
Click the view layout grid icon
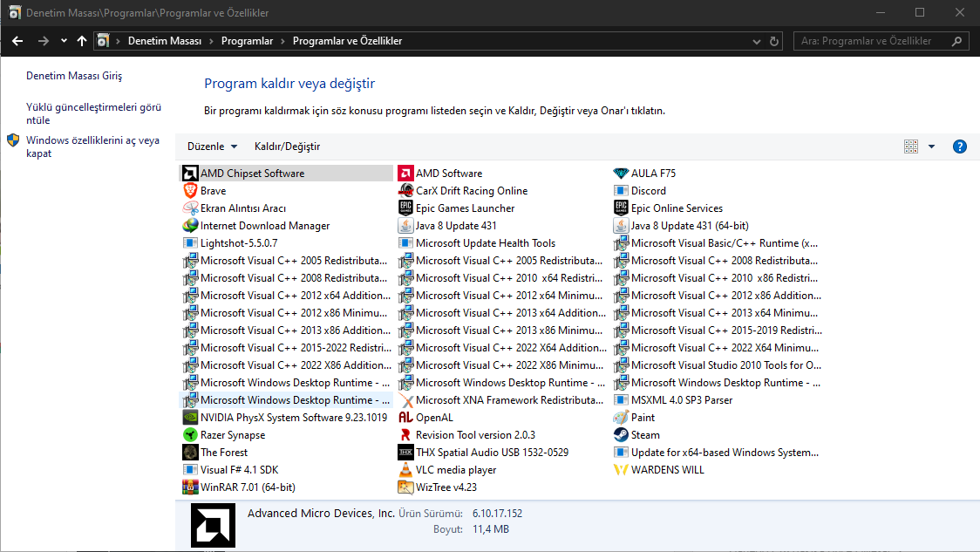point(910,147)
